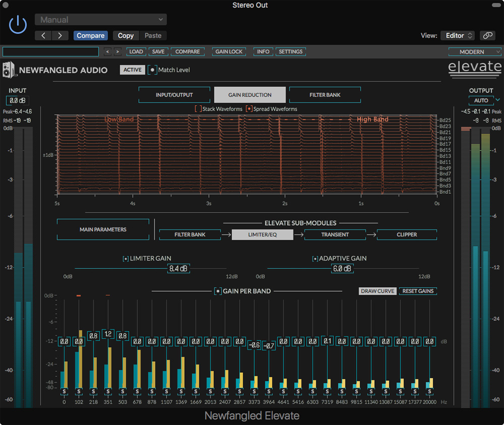Solo the 678 Hz band

[x=137, y=391]
